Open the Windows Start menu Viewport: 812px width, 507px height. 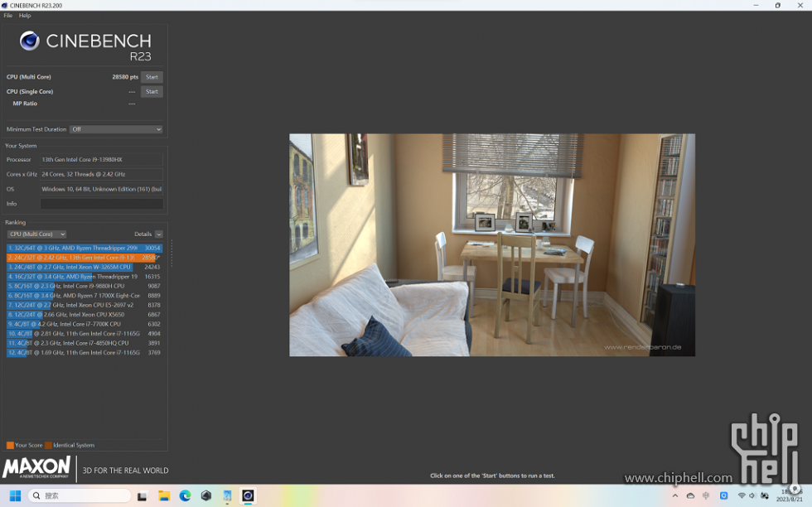click(15, 495)
